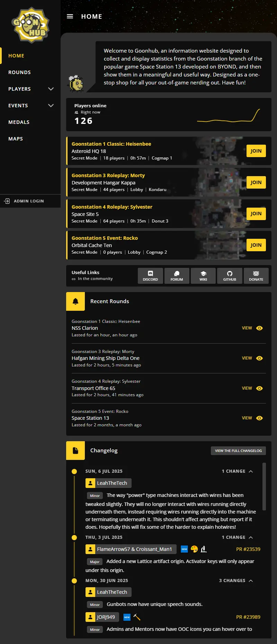This screenshot has width=277, height=644.
Task: Click the Changelog document icon
Action: [75, 451]
